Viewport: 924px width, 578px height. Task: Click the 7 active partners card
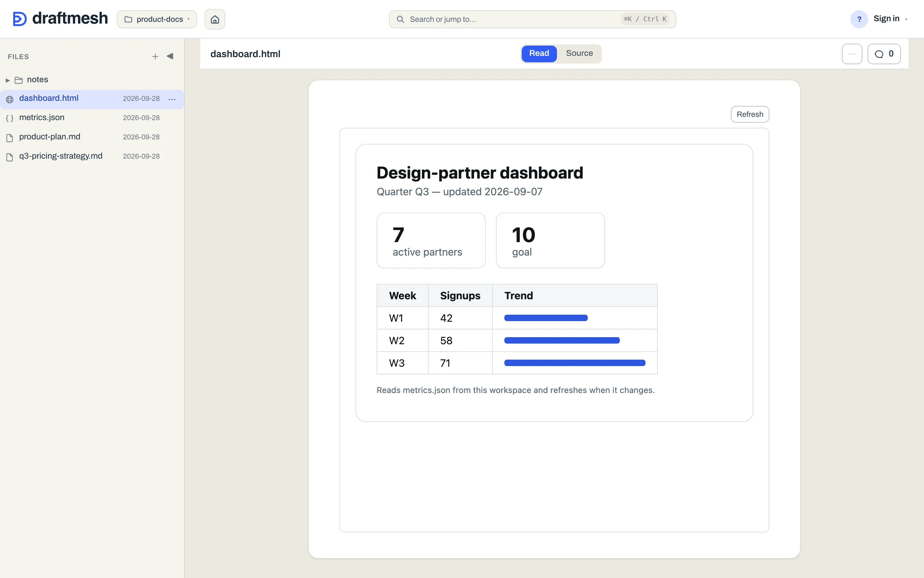coord(431,241)
